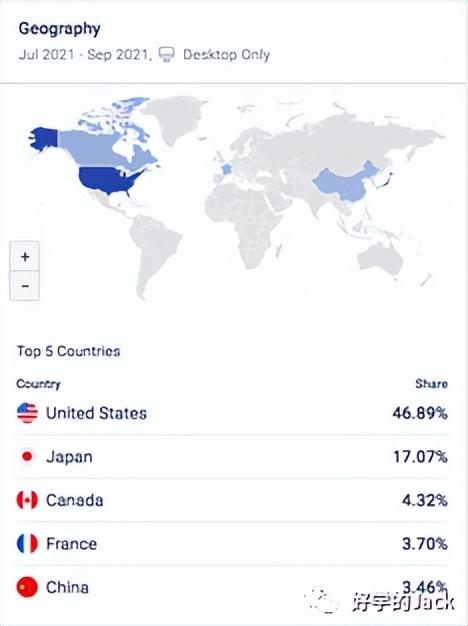Zoom in the map with plus button
This screenshot has height=626, width=468.
(25, 256)
